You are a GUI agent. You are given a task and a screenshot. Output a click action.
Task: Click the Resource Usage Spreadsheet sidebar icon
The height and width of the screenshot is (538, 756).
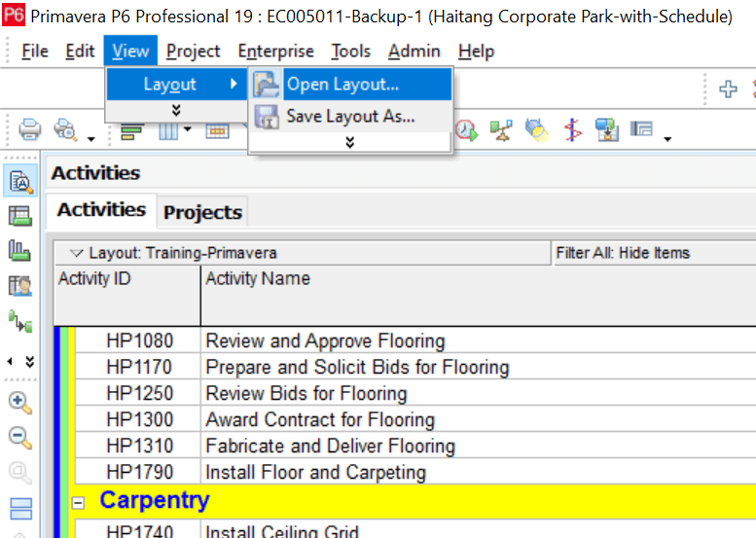[20, 285]
